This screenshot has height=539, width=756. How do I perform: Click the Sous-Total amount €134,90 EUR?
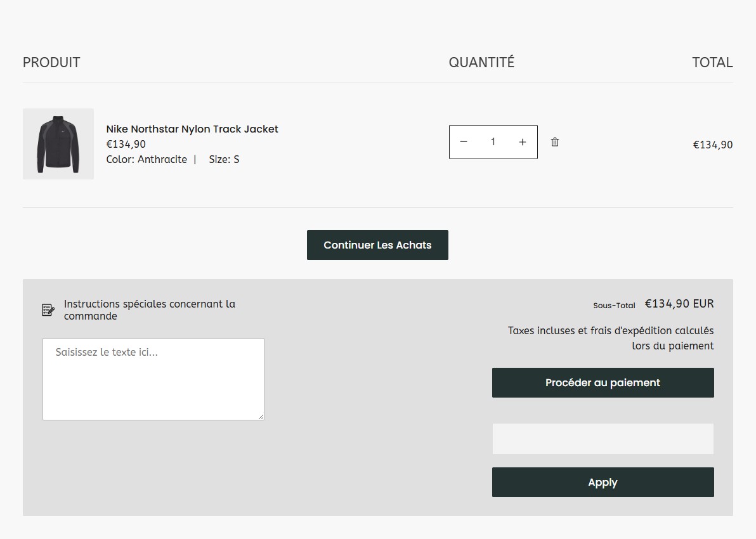coord(679,304)
